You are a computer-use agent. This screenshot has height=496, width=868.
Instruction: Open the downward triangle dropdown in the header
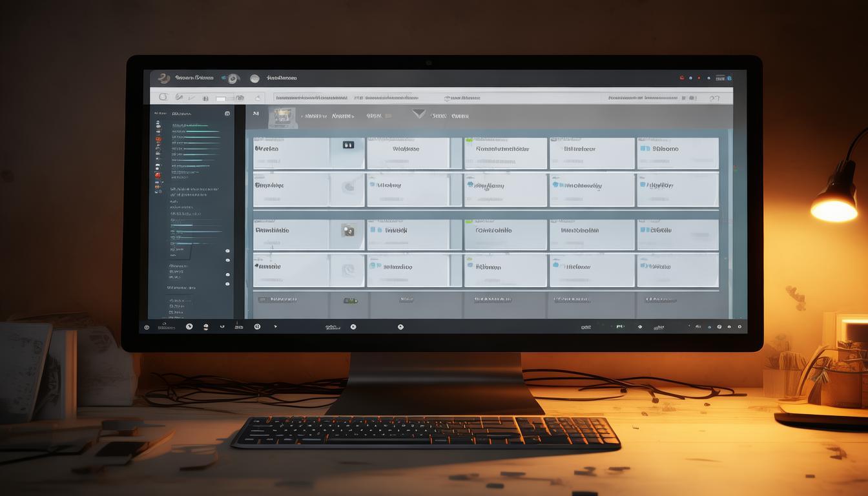419,114
